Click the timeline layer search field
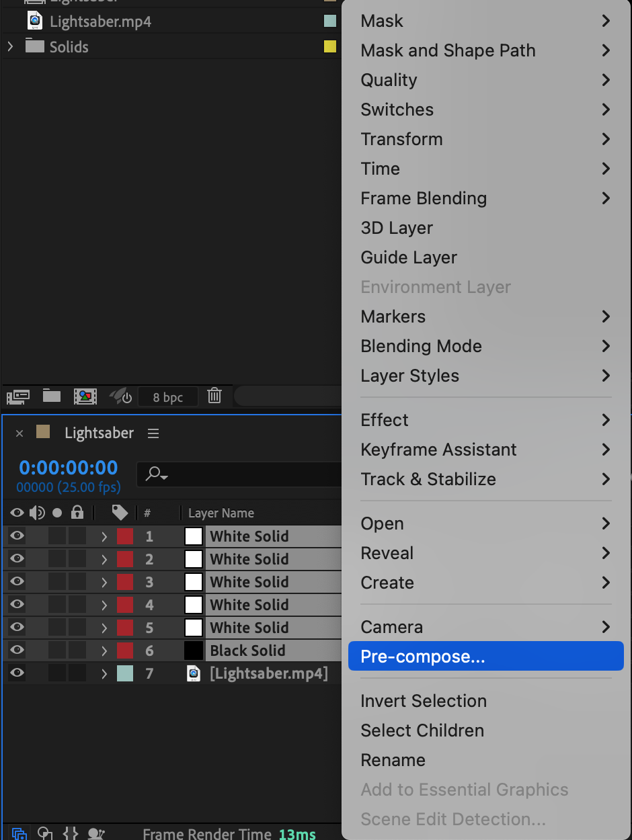Viewport: 632px width, 840px height. 242,474
